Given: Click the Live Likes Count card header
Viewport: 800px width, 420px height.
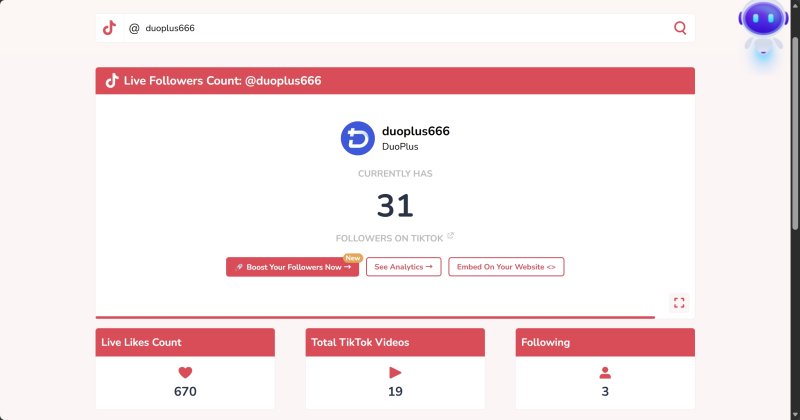Looking at the screenshot, I should (185, 342).
